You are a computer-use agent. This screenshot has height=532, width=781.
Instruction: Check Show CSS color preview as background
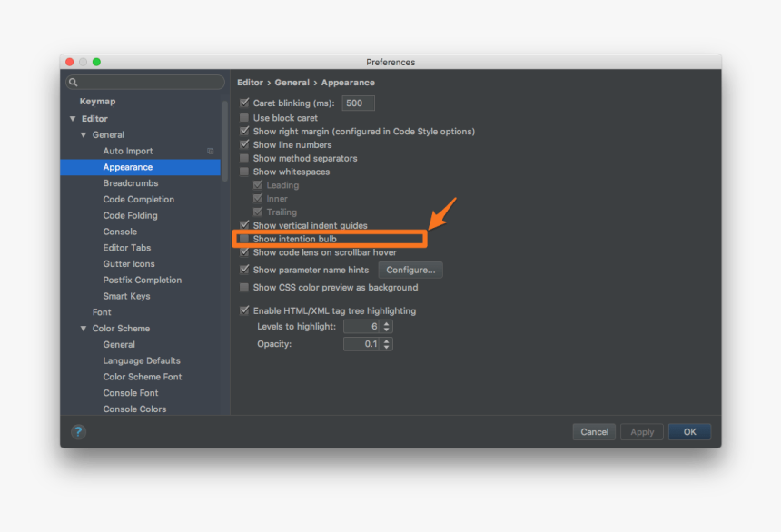(x=243, y=286)
